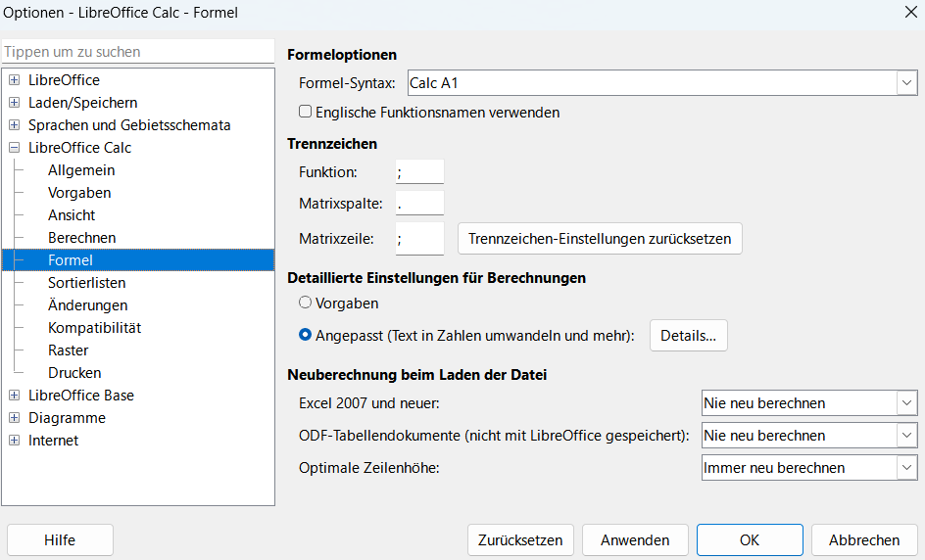Viewport: 925px width, 560px height.
Task: Expand the Diagramme tree node
Action: pyautogui.click(x=14, y=417)
